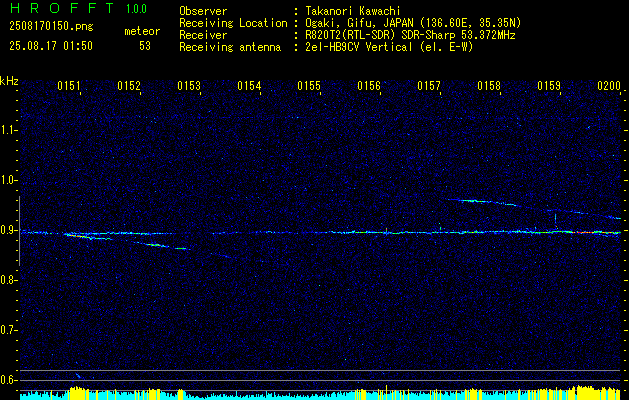Click Receiving Location label
This screenshot has width=629, height=400.
233,23
